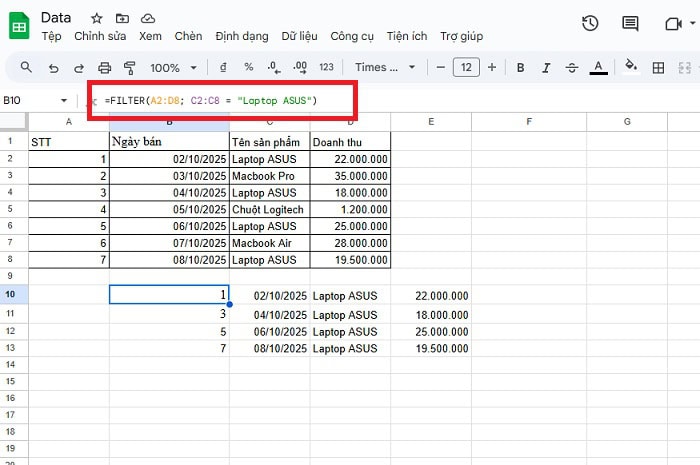Open the Định dạng menu
Screen dimensions: 700x465
click(241, 36)
